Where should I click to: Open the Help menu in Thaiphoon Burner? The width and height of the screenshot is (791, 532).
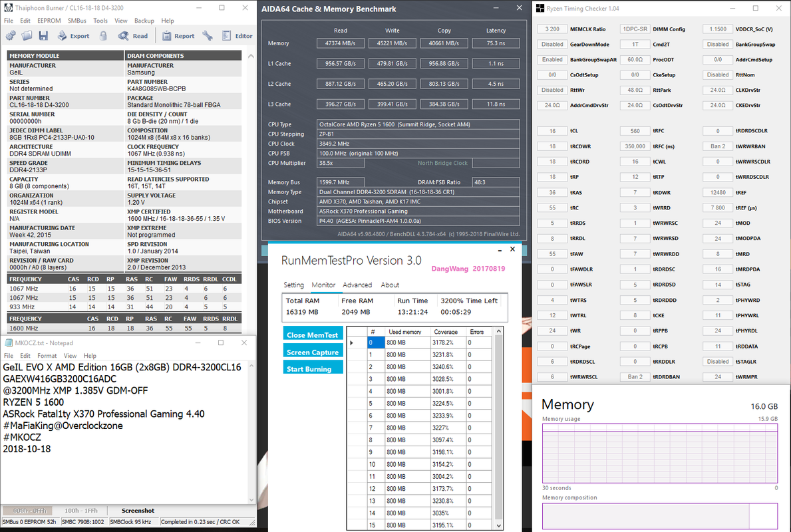[x=168, y=21]
